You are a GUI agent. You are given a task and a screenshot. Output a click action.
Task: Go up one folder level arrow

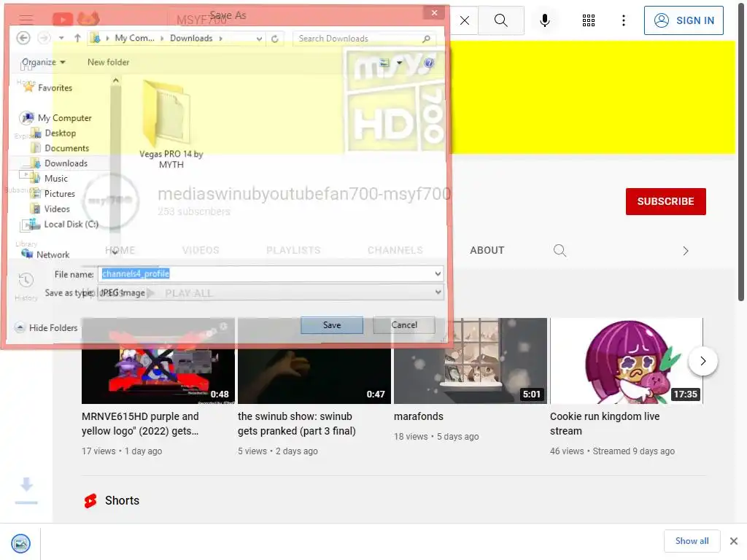click(x=77, y=38)
